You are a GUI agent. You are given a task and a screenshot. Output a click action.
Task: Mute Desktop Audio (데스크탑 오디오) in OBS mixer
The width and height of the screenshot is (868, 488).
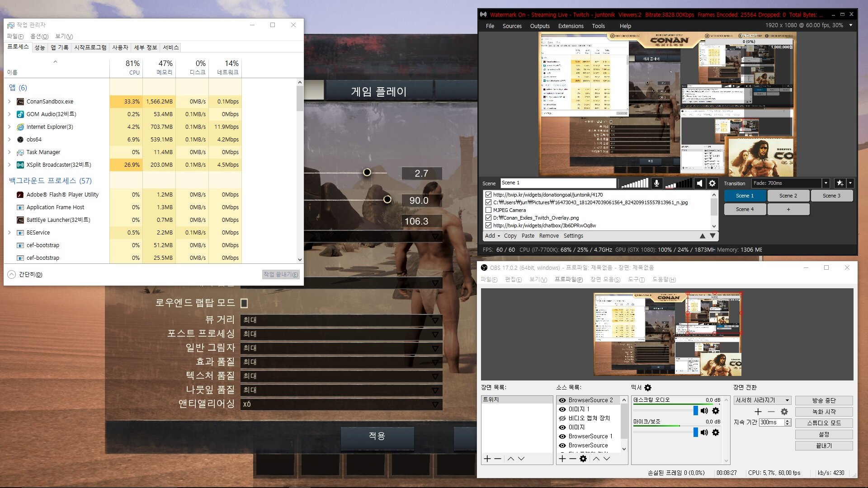point(704,411)
